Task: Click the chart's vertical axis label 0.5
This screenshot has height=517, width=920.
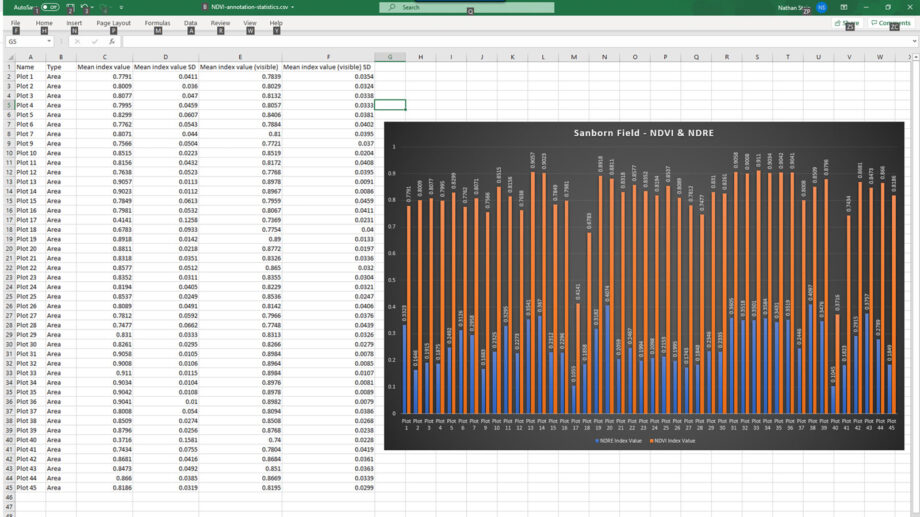Action: 394,280
